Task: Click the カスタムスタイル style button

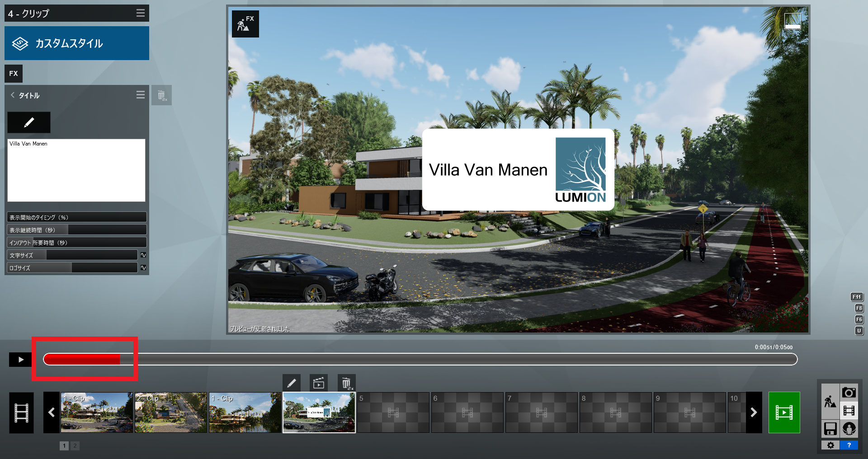Action: point(77,43)
